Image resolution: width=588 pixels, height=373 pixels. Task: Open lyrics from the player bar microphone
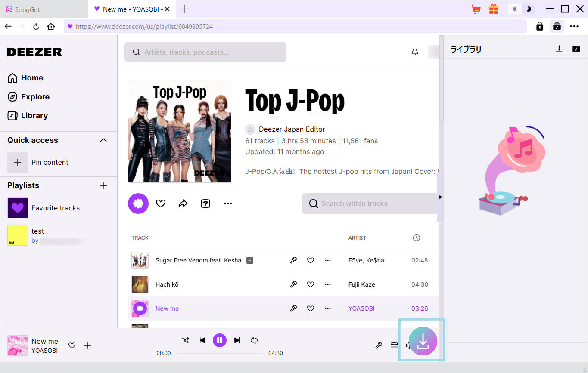click(379, 345)
